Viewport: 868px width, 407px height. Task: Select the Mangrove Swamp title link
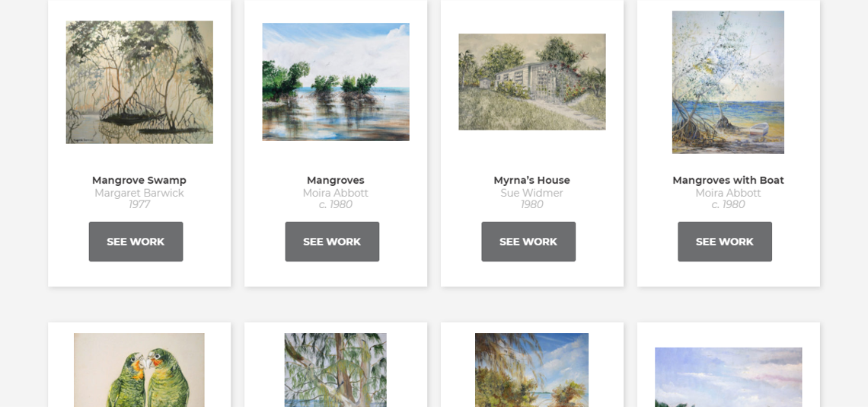(x=139, y=180)
